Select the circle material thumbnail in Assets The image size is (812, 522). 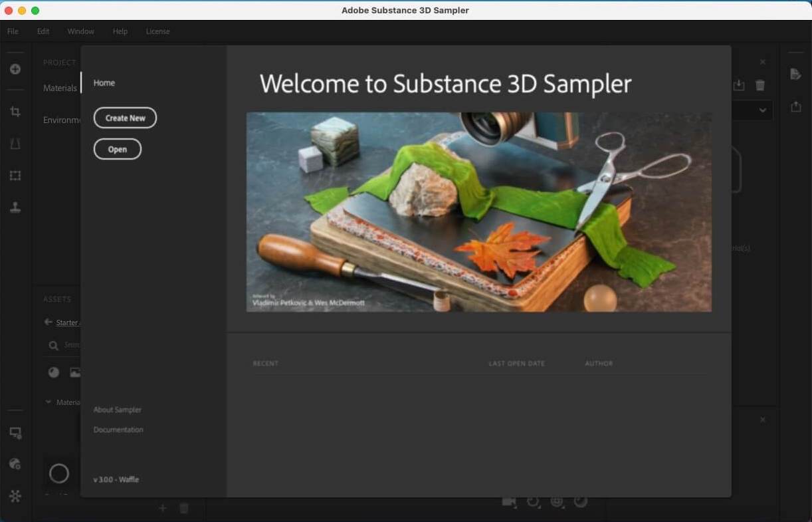pos(59,473)
